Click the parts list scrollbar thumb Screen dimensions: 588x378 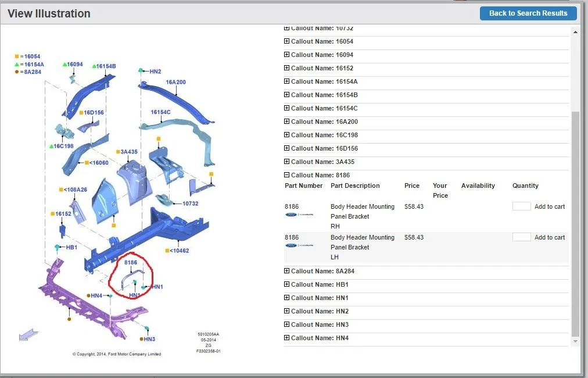(575, 223)
